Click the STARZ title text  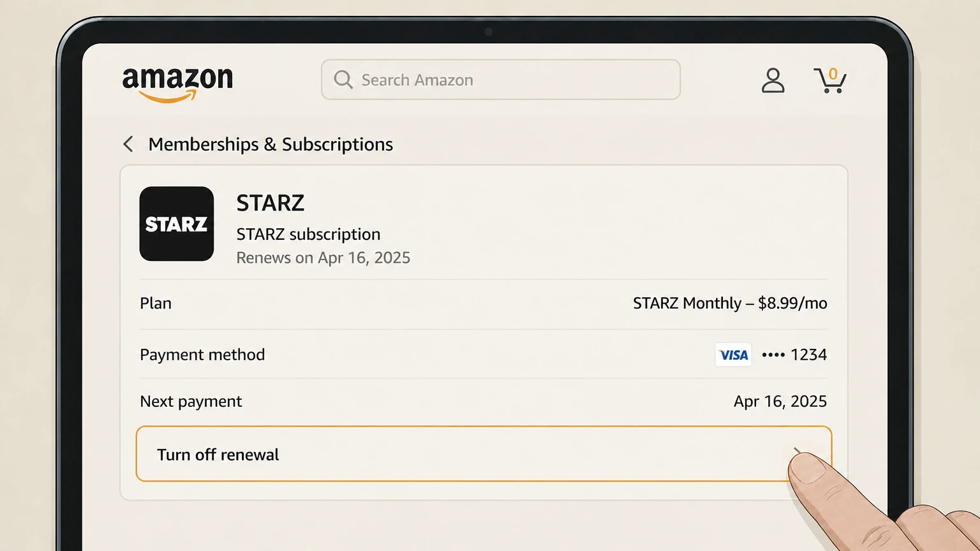pyautogui.click(x=271, y=203)
